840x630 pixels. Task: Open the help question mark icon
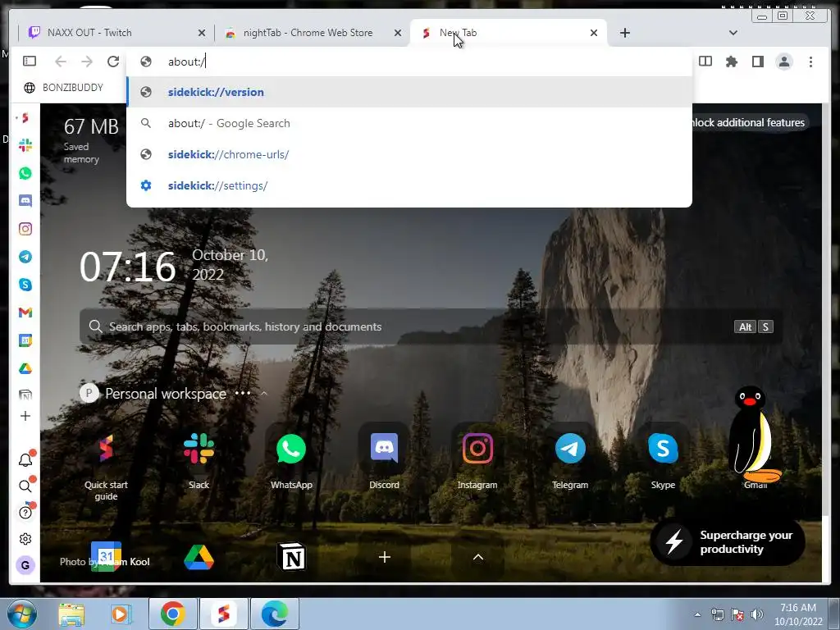tap(25, 513)
